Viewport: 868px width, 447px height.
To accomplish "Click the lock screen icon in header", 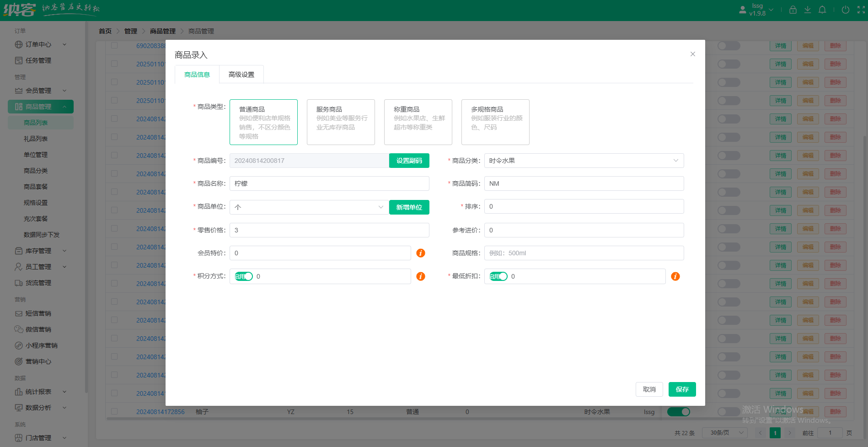I will (x=793, y=10).
